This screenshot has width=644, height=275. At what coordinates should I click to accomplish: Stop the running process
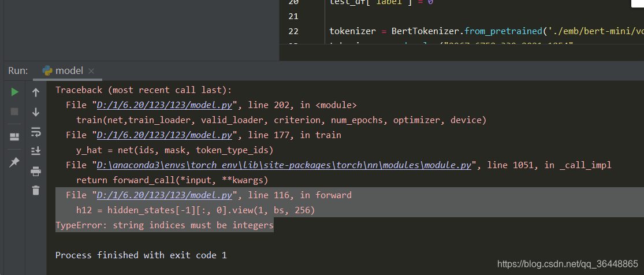(x=14, y=112)
